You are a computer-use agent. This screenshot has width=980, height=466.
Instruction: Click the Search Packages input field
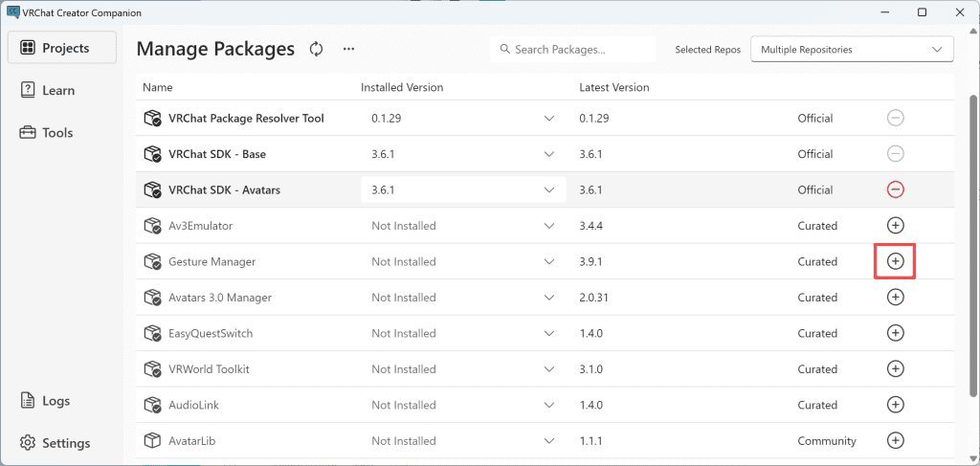click(x=579, y=50)
